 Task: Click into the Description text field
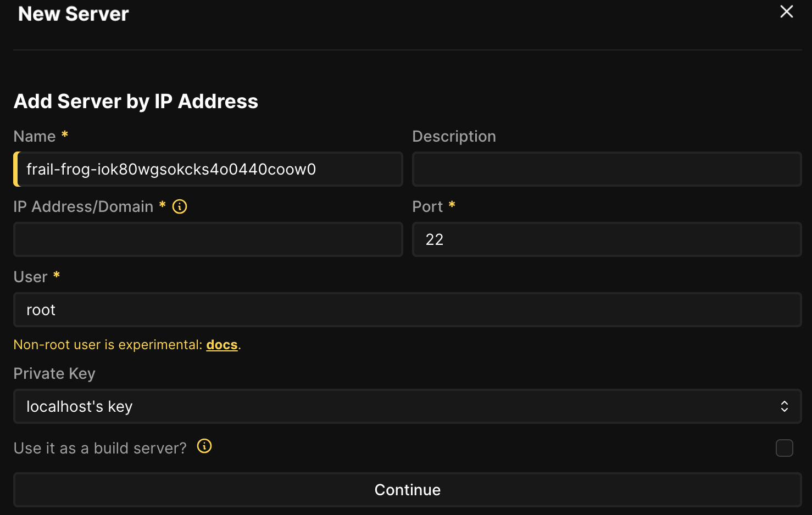tap(607, 169)
